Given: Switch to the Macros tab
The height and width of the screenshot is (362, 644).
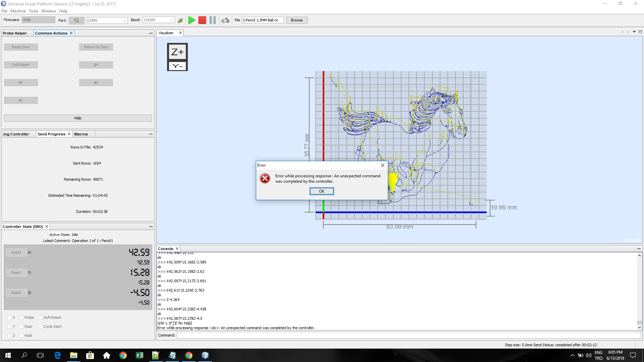Looking at the screenshot, I should pyautogui.click(x=81, y=134).
